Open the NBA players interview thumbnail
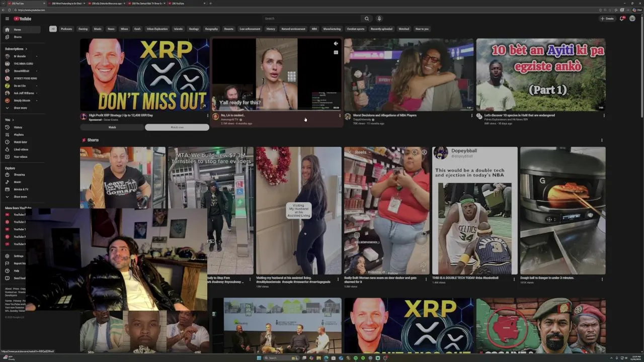Screen dimensions: 644x362 click(x=409, y=74)
